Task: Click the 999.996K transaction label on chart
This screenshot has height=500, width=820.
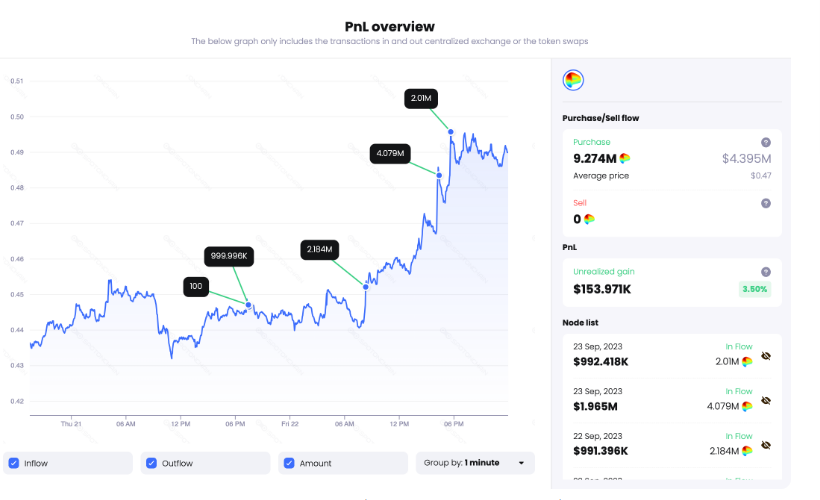Action: coord(229,256)
